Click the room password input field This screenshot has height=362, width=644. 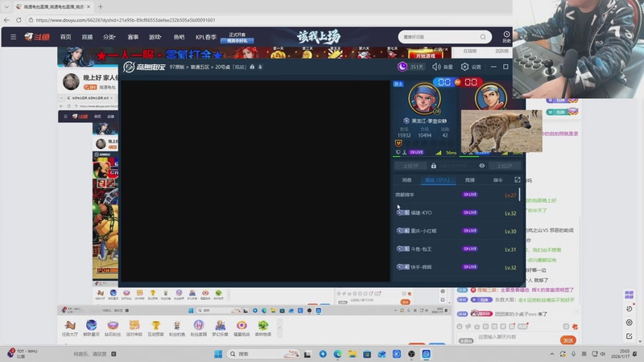tap(457, 166)
